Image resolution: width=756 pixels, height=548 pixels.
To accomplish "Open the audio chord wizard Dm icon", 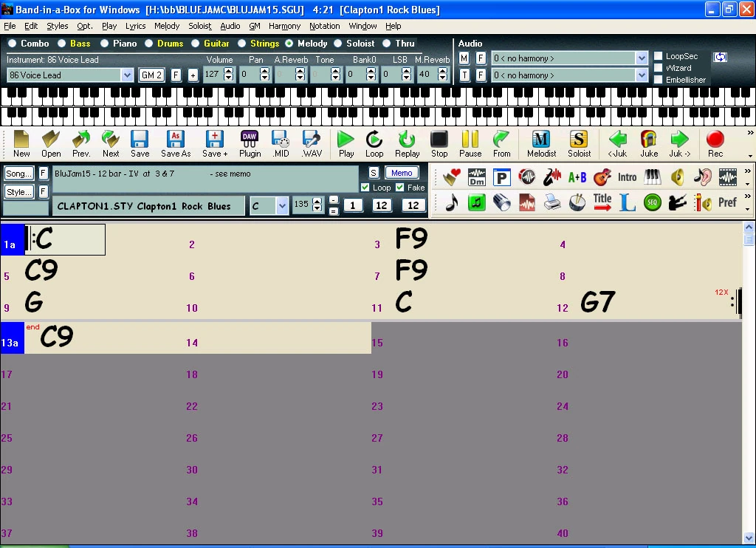I will [x=477, y=177].
